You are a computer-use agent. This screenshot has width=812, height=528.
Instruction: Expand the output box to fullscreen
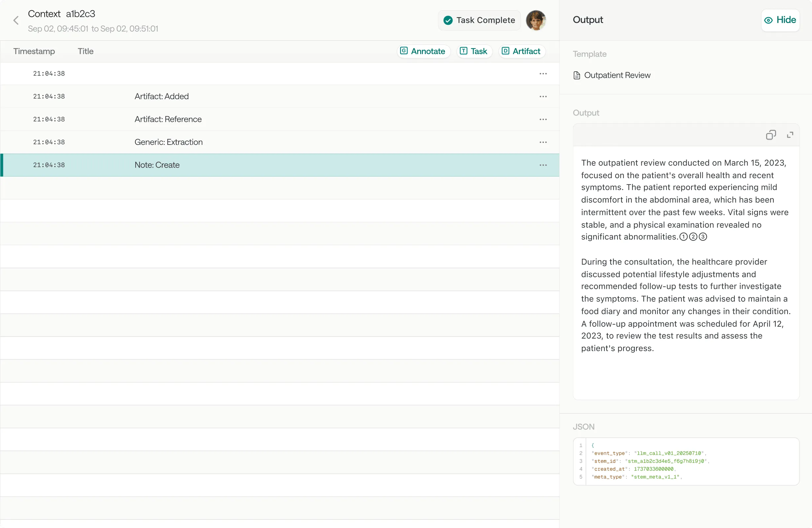[790, 135]
